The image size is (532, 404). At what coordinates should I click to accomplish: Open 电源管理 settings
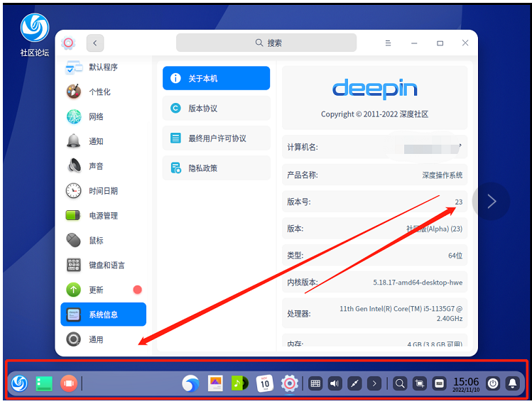tap(103, 216)
